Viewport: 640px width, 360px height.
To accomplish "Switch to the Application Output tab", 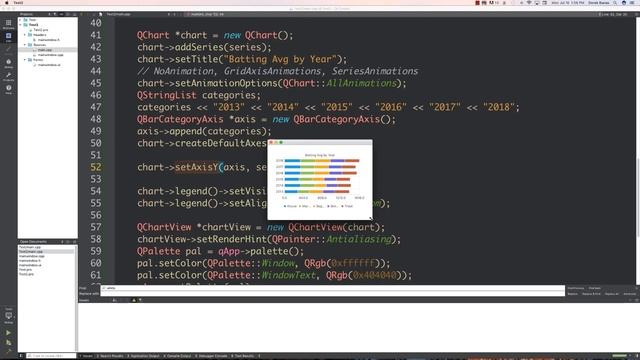I will point(143,356).
